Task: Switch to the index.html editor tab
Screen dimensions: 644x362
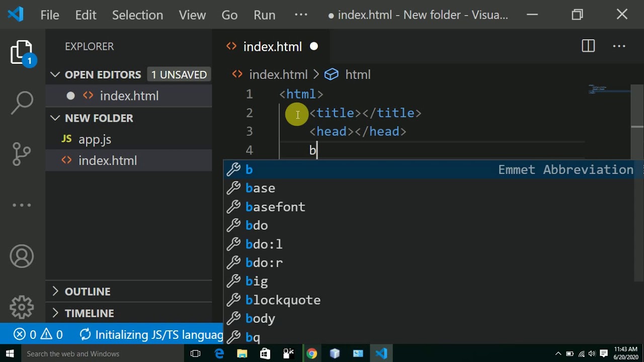Action: (272, 47)
